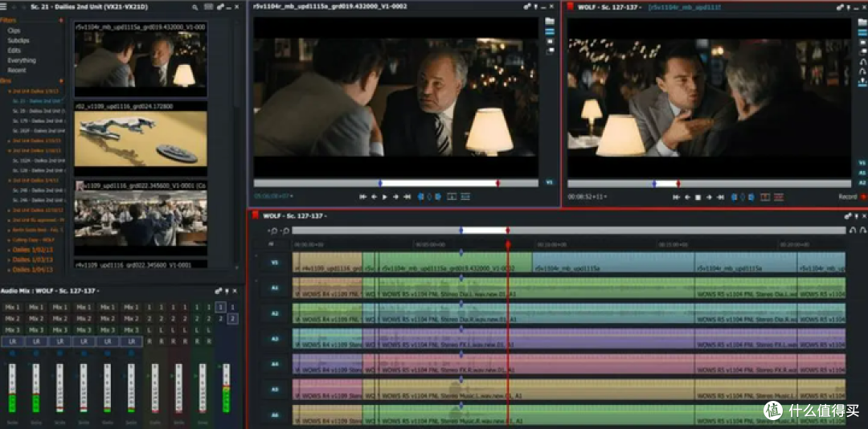Toggle LR routing on first mixer channel
The height and width of the screenshot is (429, 868).
click(12, 341)
